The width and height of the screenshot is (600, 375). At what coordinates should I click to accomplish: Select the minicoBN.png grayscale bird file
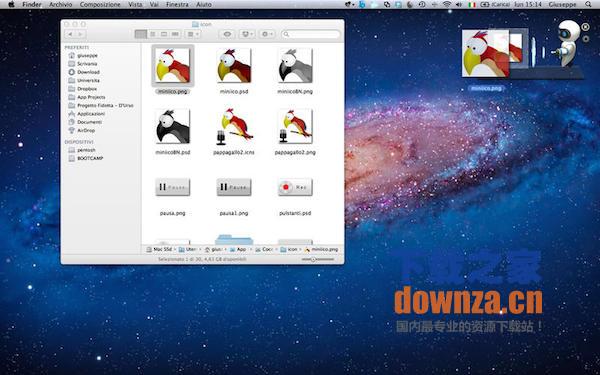pos(295,65)
